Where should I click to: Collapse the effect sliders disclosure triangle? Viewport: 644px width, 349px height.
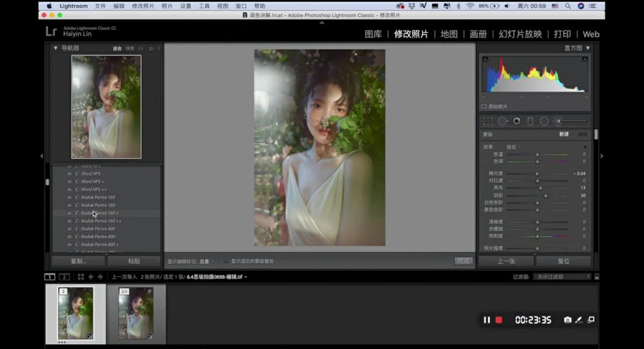[584, 147]
